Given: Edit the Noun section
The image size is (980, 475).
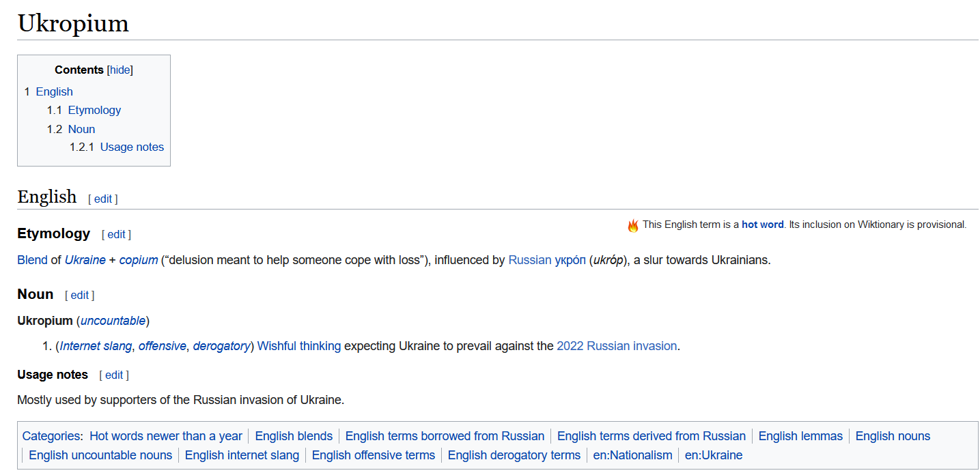Looking at the screenshot, I should (80, 295).
